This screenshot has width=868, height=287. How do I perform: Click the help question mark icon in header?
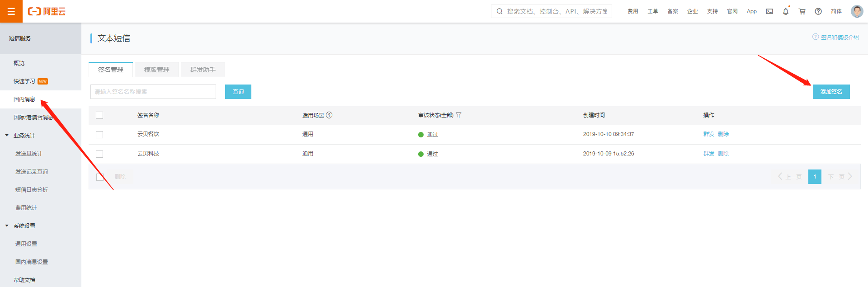point(818,11)
